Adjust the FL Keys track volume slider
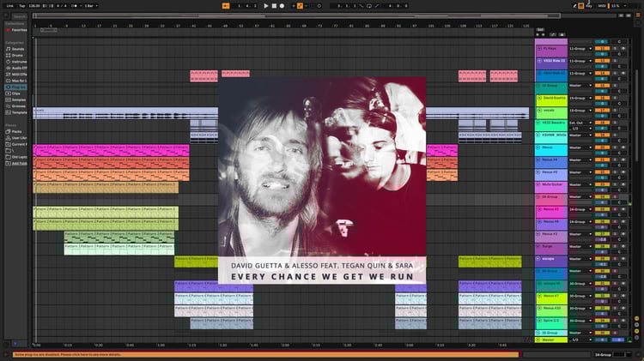 click(x=602, y=54)
